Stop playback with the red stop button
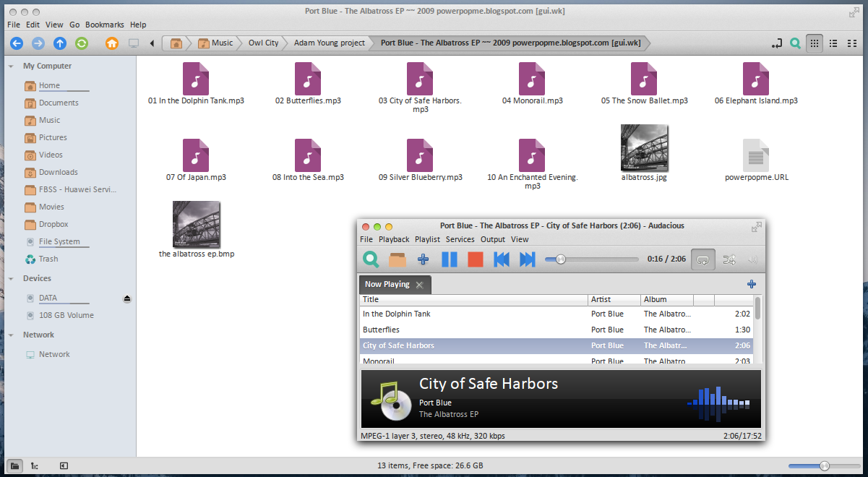This screenshot has width=868, height=477. click(x=475, y=259)
